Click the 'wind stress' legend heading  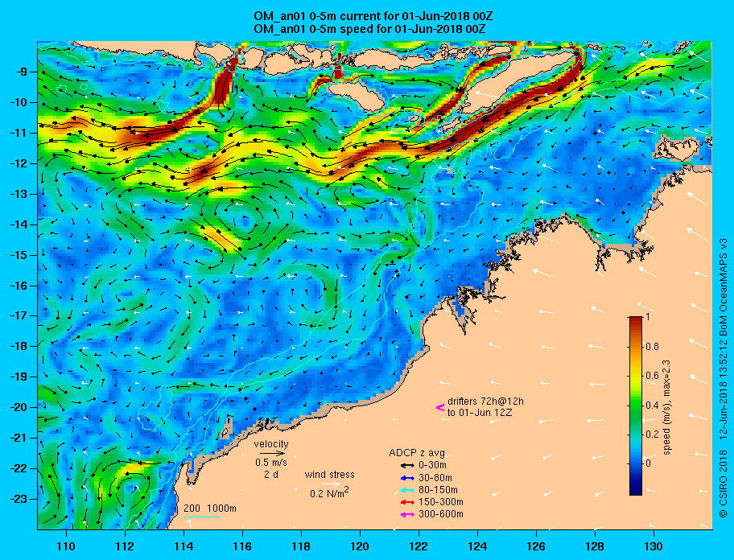(329, 475)
